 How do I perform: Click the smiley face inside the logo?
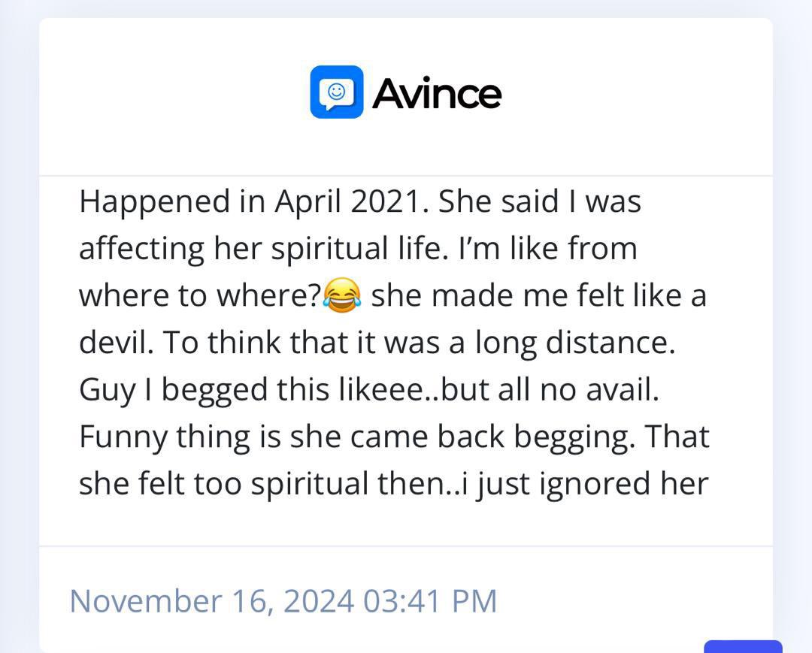tap(337, 92)
